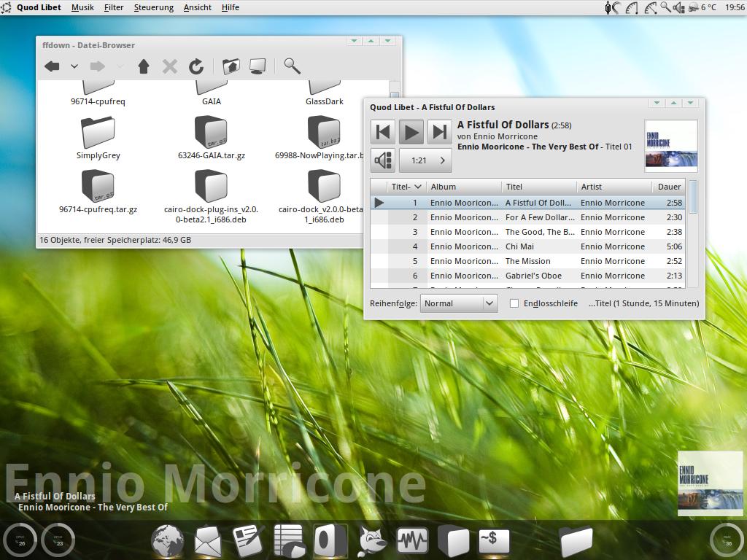The height and width of the screenshot is (560, 747).
Task: Open the system monitor dock icon
Action: (413, 540)
